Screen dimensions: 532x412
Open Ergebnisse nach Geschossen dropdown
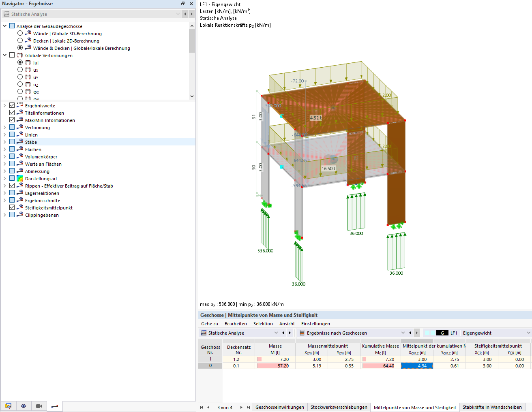(403, 333)
